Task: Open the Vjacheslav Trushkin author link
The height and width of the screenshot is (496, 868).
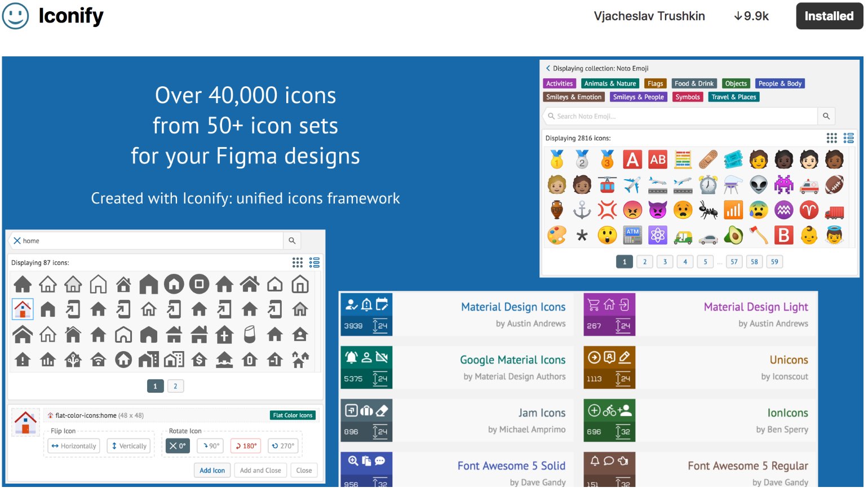Action: (649, 16)
